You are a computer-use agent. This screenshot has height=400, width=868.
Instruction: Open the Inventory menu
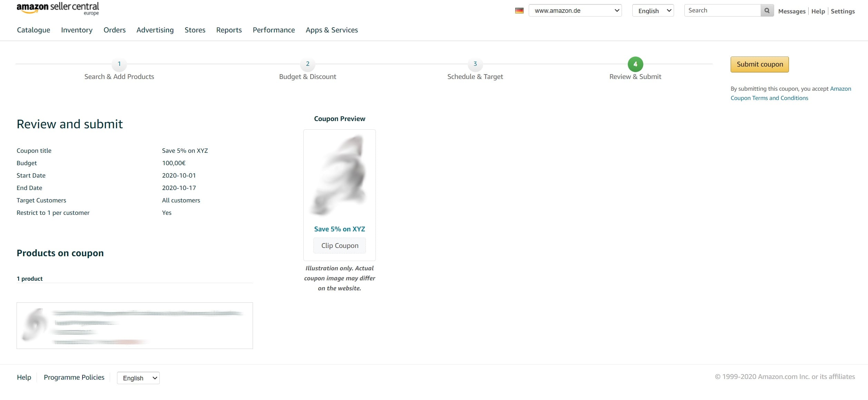[77, 30]
